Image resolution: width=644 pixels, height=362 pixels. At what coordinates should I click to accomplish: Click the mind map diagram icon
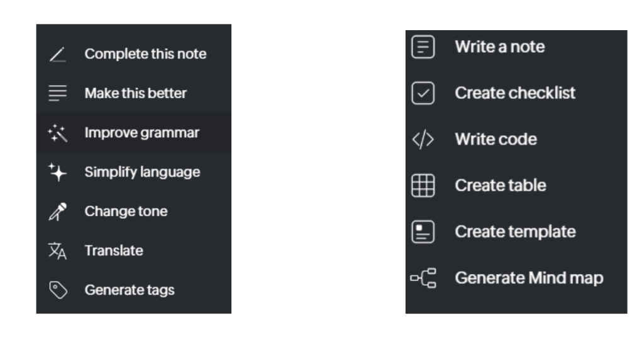pos(423,278)
